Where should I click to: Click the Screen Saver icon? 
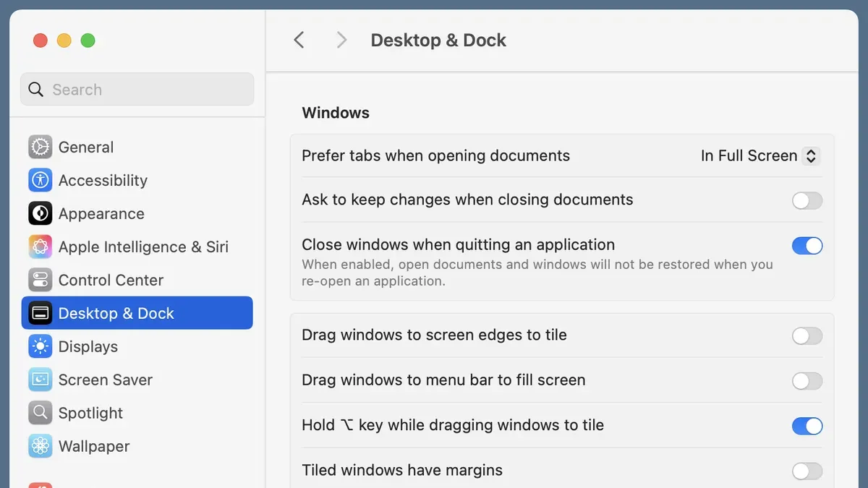pyautogui.click(x=41, y=380)
